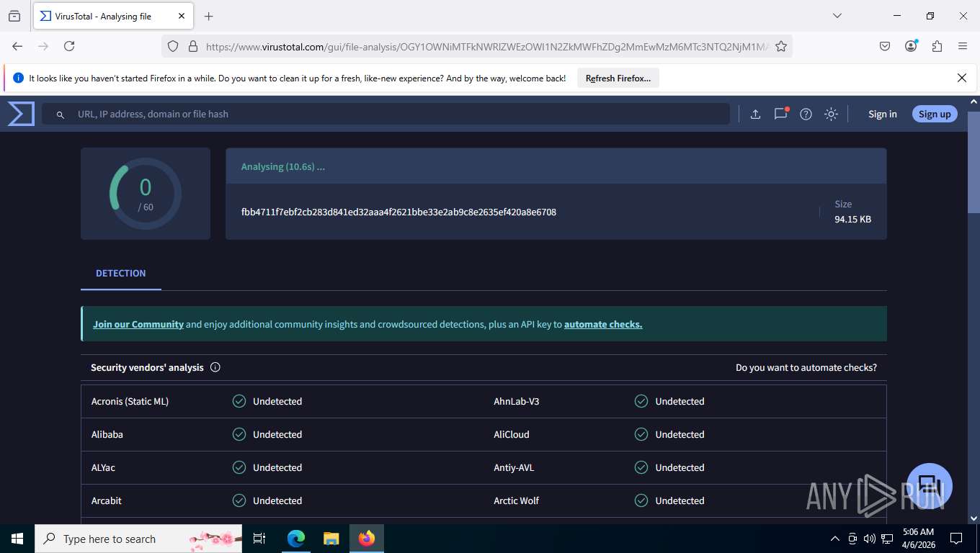Open Task View on the taskbar
Image resolution: width=980 pixels, height=553 pixels.
tap(259, 539)
